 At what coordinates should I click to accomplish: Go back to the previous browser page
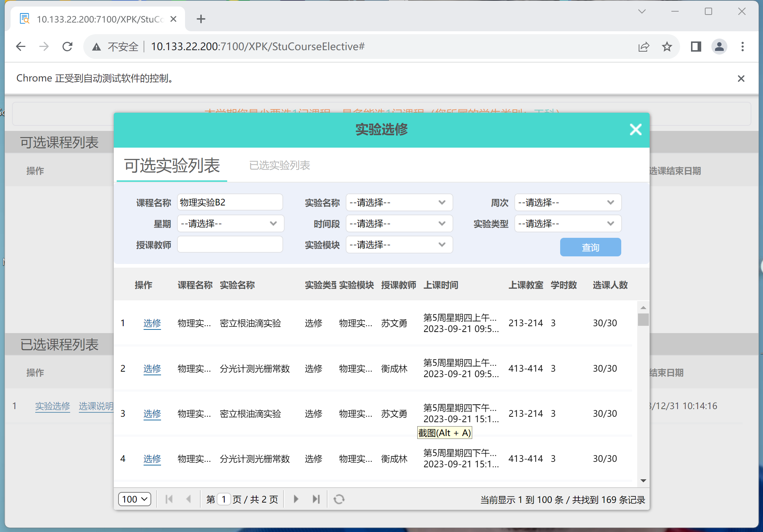tap(21, 47)
